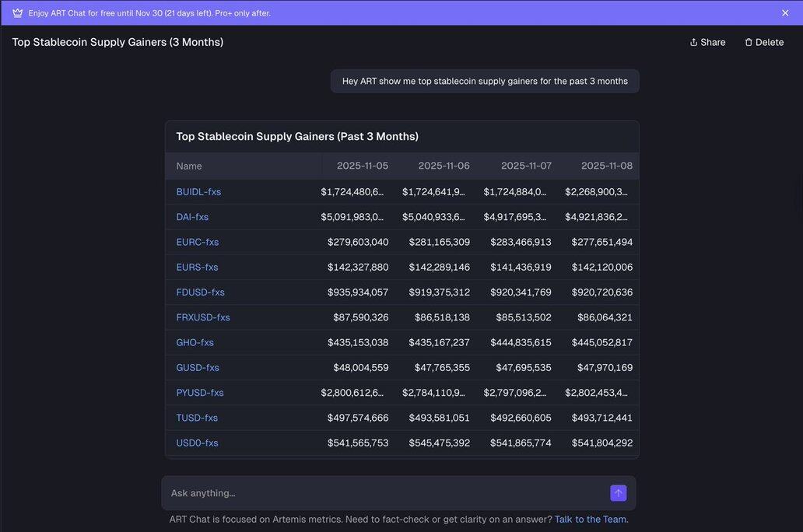Click the Name column header

click(189, 166)
